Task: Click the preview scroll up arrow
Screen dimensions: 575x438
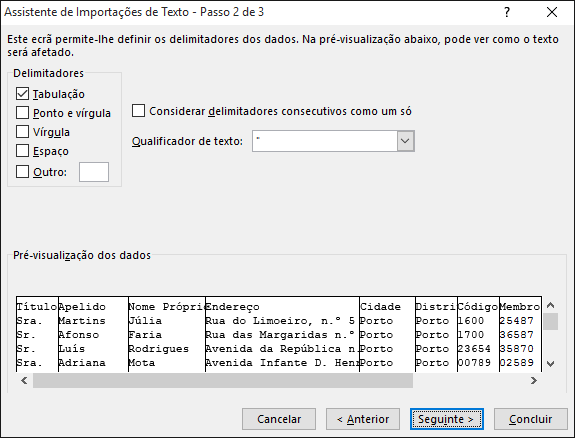Action: point(550,305)
